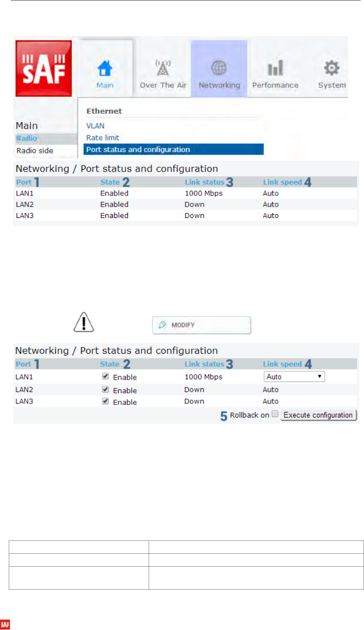Toggle the LAN1 Enable checkbox
Screen dimensions: 364x630
[106, 376]
